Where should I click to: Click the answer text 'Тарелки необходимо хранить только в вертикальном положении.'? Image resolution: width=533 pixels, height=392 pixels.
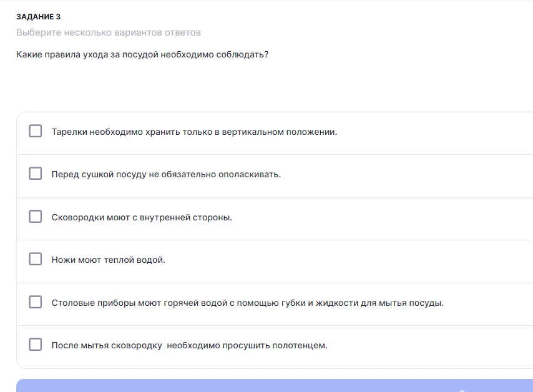[194, 132]
